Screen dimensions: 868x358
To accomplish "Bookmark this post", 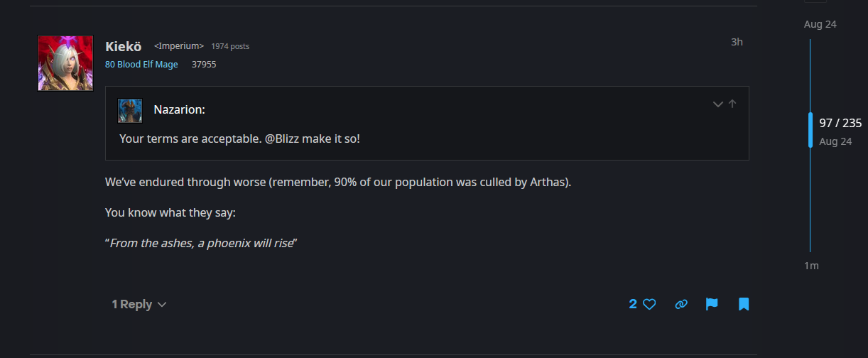I will (744, 304).
